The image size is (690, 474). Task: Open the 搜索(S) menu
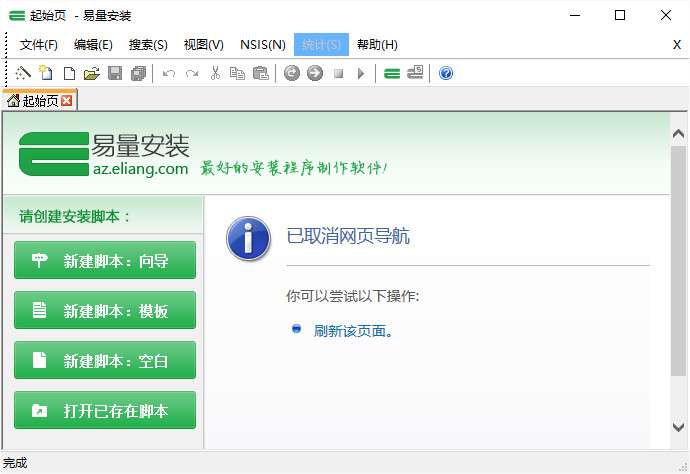148,44
